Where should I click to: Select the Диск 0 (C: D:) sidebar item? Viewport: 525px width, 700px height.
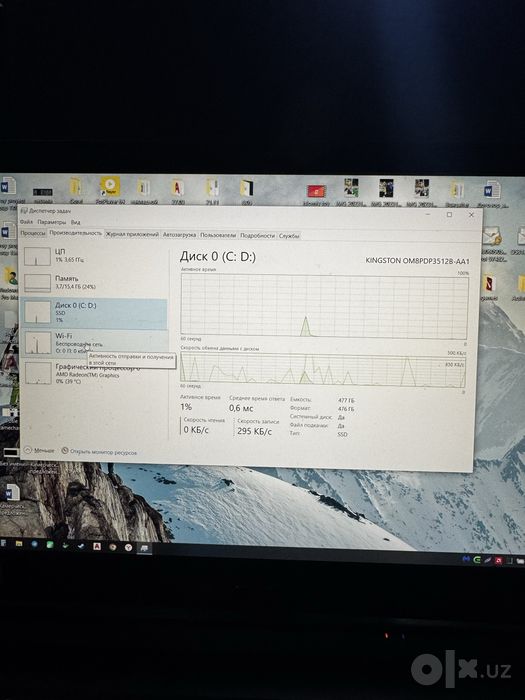94,313
